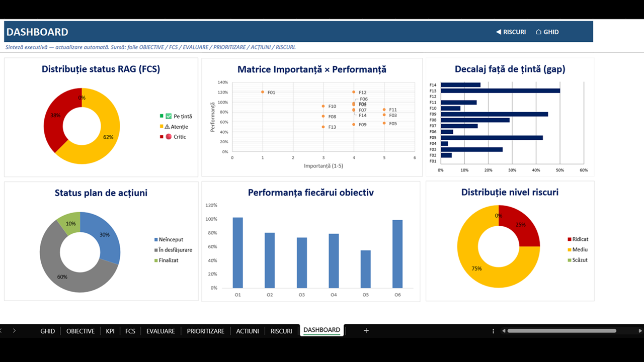Select the GHID sheet tab
644x362 pixels.
click(48, 331)
